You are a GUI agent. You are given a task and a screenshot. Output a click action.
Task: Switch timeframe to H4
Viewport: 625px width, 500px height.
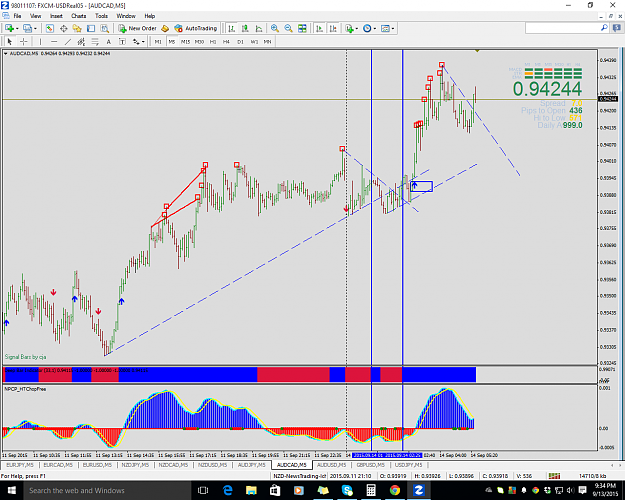226,41
